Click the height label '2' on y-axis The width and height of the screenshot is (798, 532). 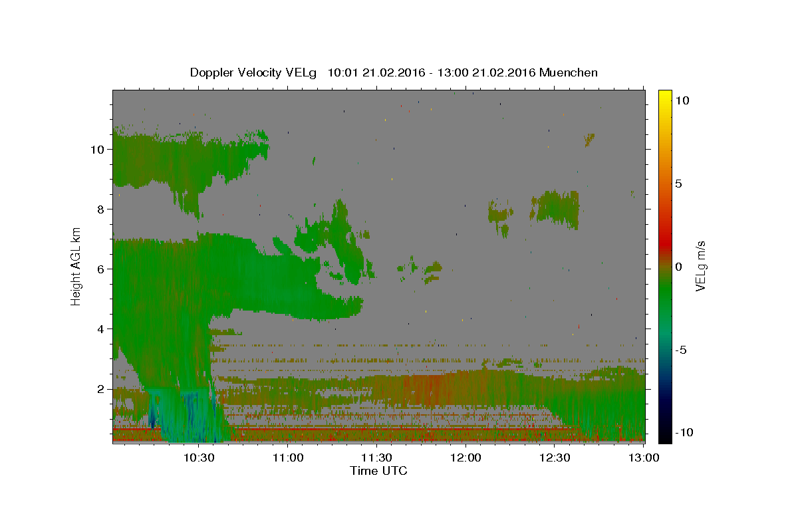(x=100, y=388)
